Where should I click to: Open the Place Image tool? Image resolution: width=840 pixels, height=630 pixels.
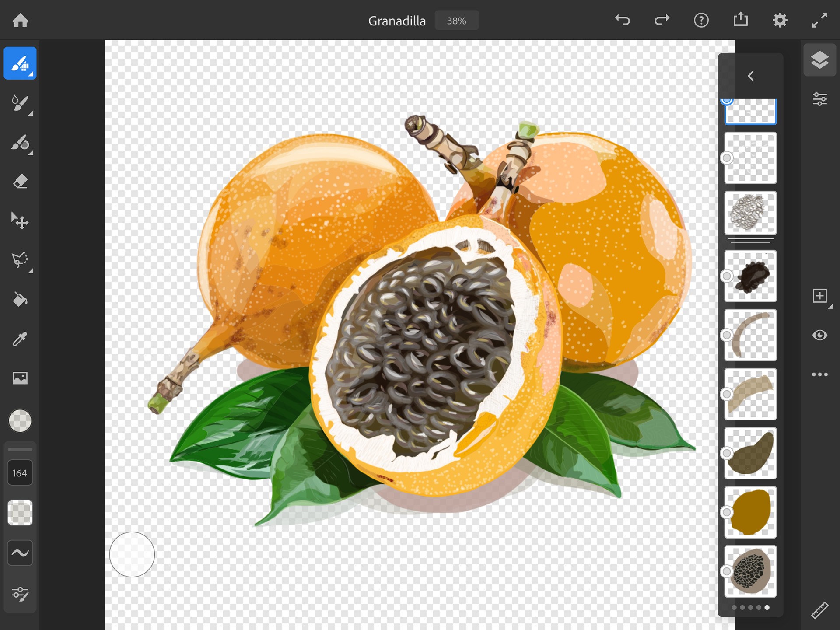(x=20, y=378)
